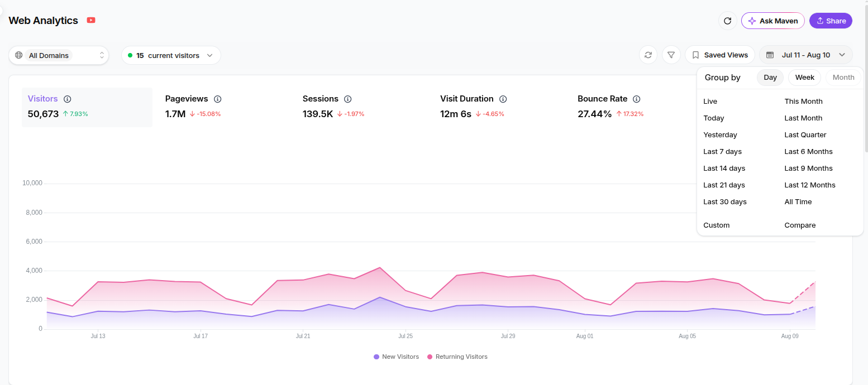Choose the Last Quarter option
868x385 pixels.
coord(805,135)
